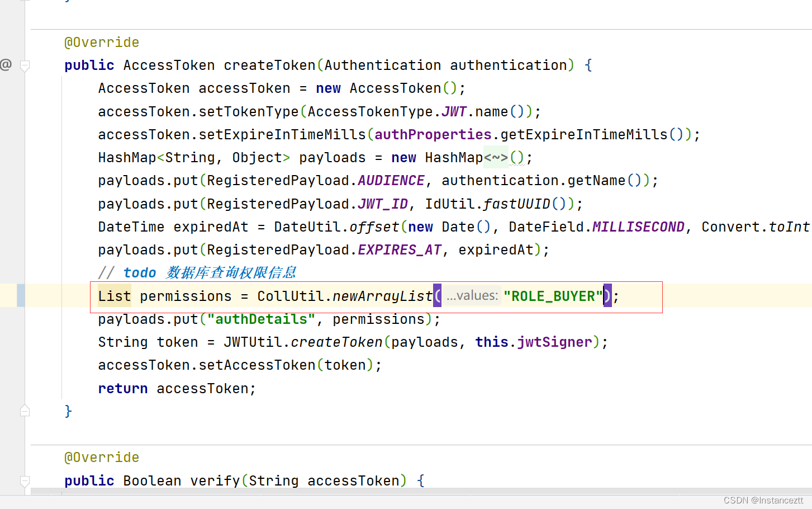Click the "authDetails" string literal
The width and height of the screenshot is (812, 509).
(x=261, y=319)
